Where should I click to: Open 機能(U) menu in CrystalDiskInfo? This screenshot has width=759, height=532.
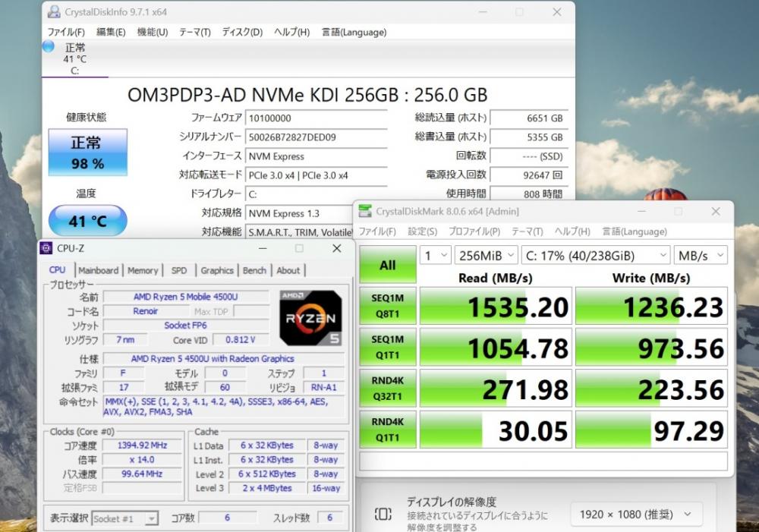153,33
